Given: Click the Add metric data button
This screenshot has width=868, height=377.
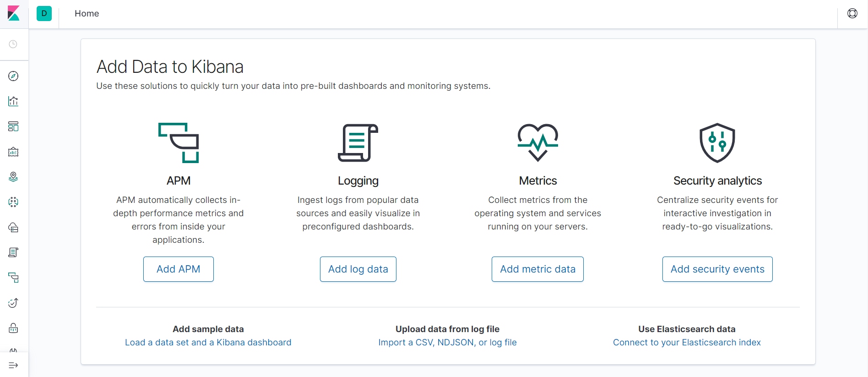Looking at the screenshot, I should tap(537, 269).
